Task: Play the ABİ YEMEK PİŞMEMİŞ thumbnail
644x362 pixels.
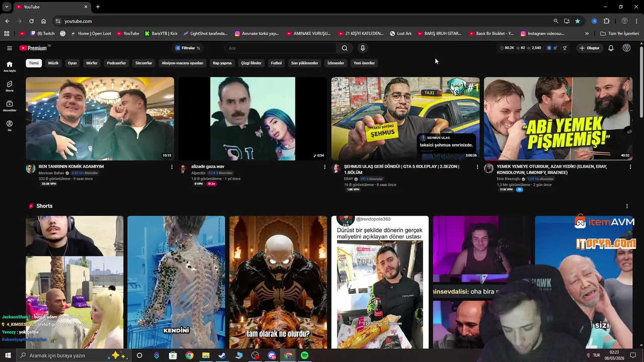Action: click(x=558, y=119)
